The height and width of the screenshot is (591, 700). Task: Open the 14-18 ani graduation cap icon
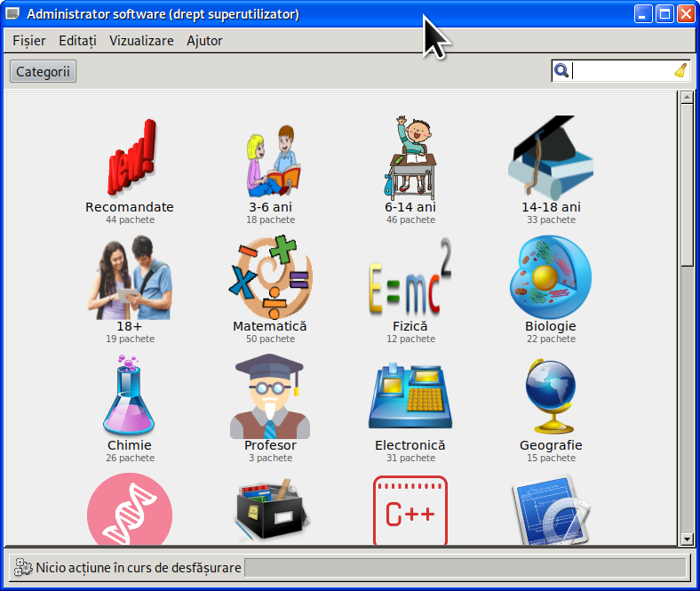point(551,157)
